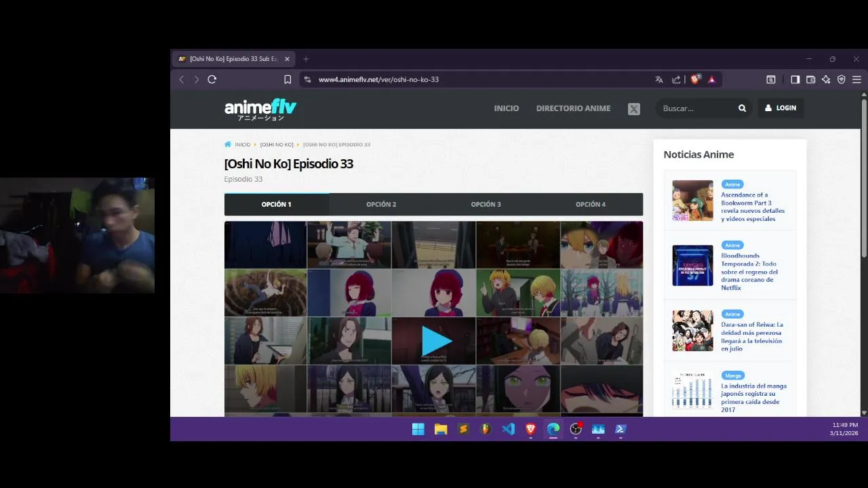Open the manga industry first decline article
The width and height of the screenshot is (868, 488).
point(753,398)
